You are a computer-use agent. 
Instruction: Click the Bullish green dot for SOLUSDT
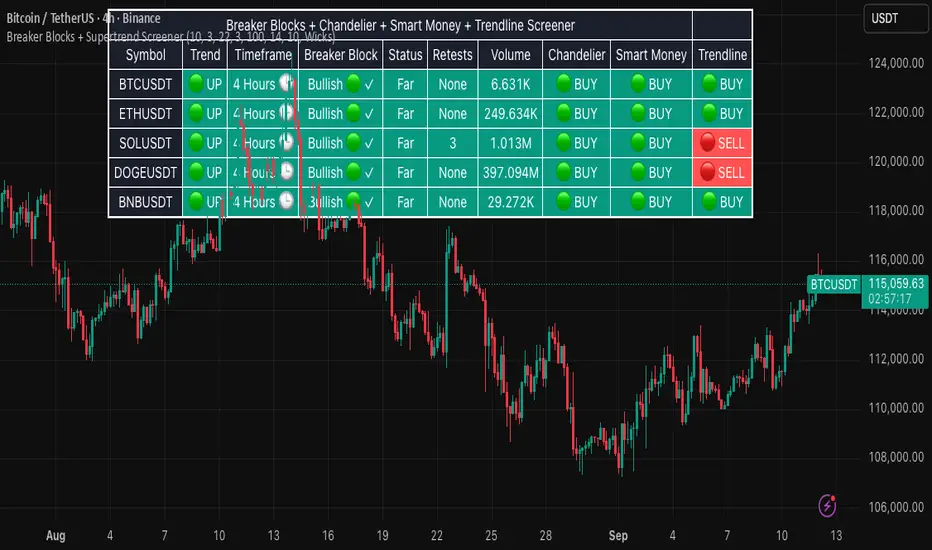pyautogui.click(x=354, y=142)
